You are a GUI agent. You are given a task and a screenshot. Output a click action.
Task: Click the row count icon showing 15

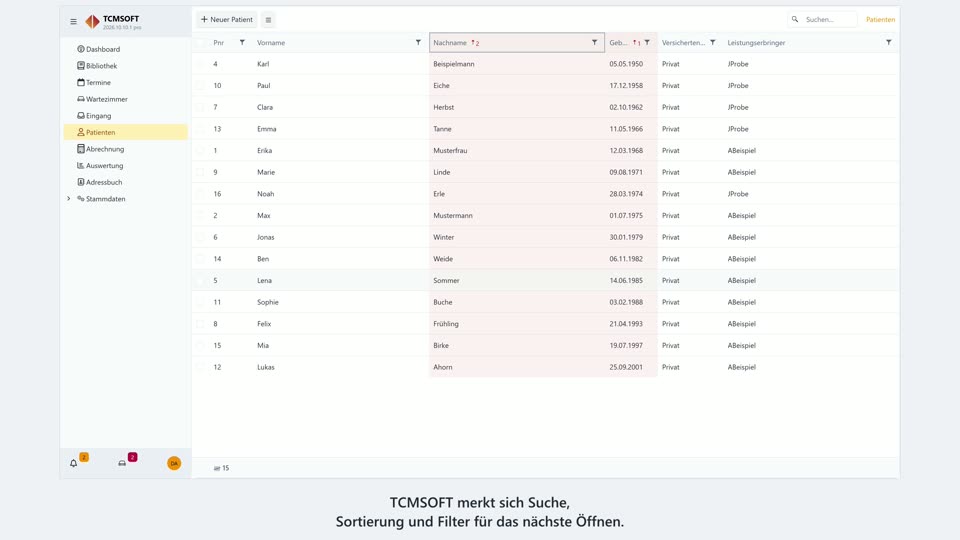click(217, 468)
